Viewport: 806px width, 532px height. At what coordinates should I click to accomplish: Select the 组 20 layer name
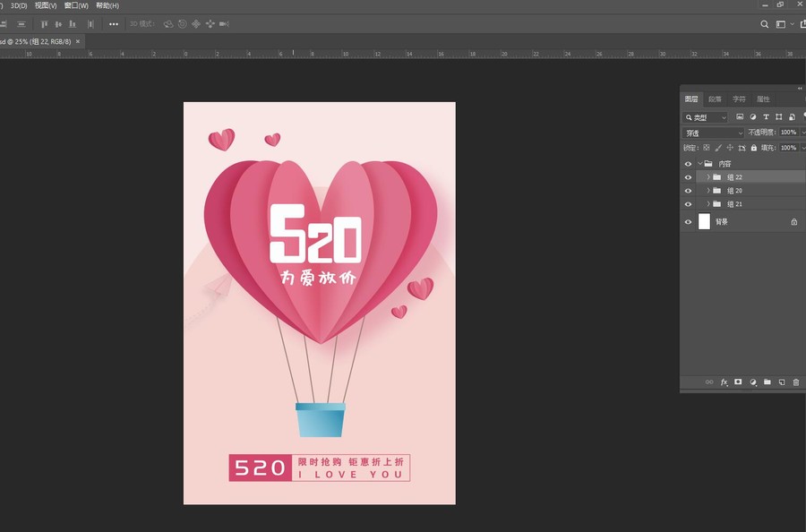(x=734, y=191)
